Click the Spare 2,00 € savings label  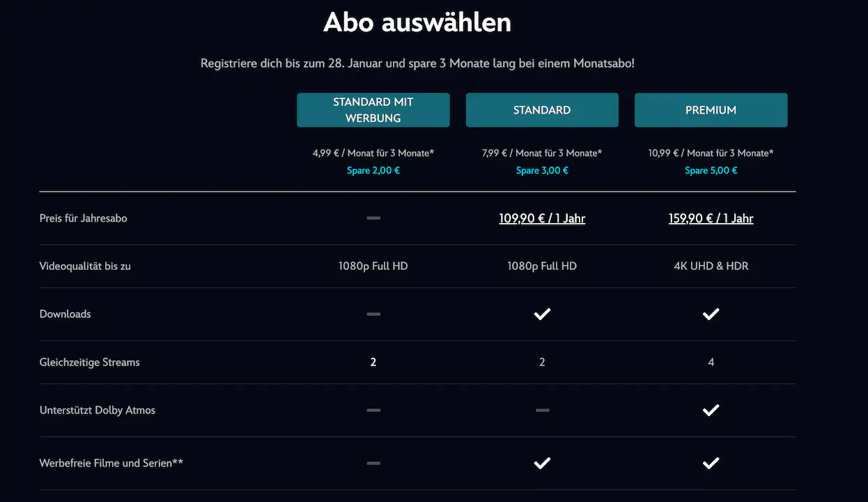[373, 169]
